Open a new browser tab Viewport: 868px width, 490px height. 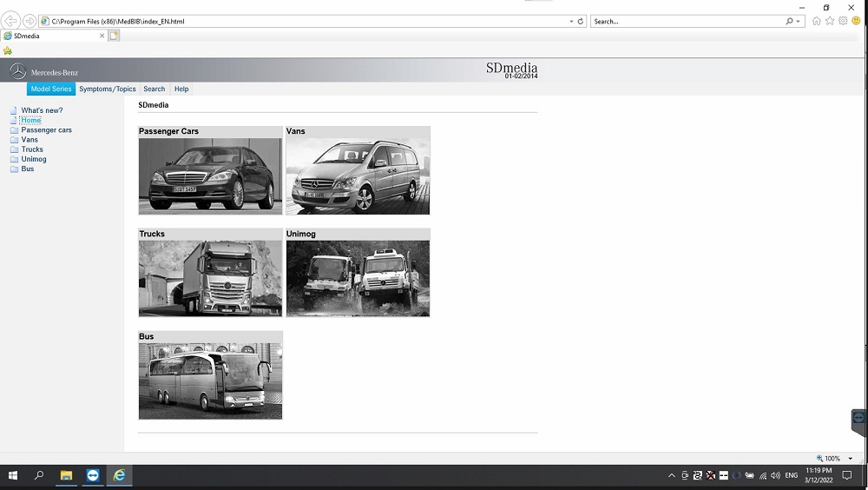pos(114,36)
